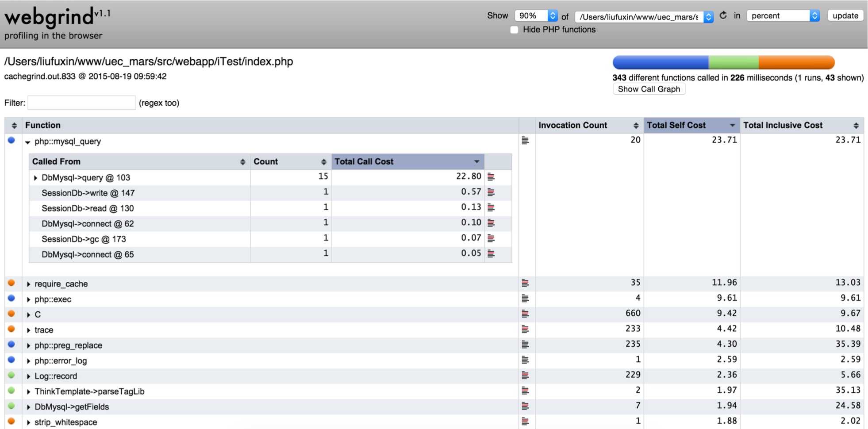Open source file icon for php::preg_replace row
The height and width of the screenshot is (429, 868).
525,344
